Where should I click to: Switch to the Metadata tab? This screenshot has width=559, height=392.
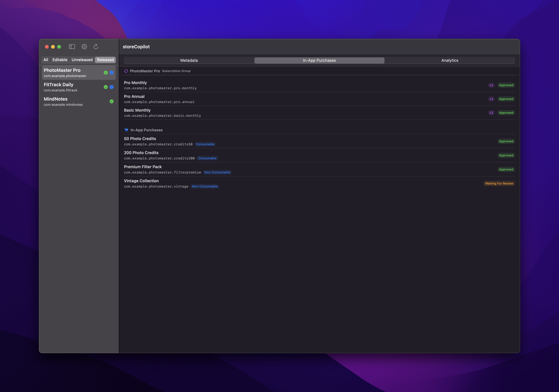[x=189, y=60]
